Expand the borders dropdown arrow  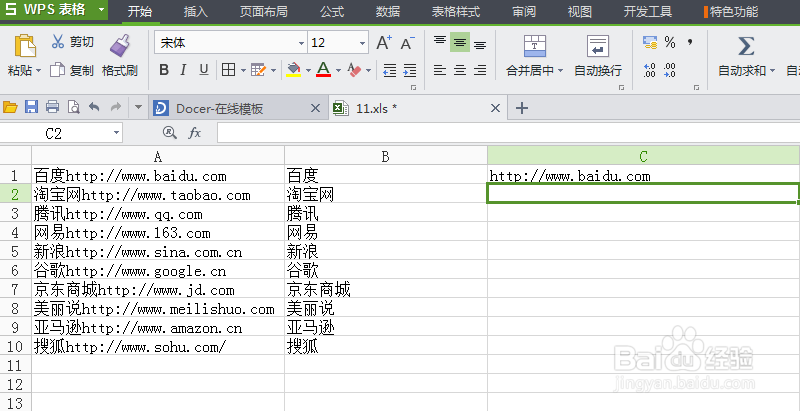pyautogui.click(x=243, y=70)
